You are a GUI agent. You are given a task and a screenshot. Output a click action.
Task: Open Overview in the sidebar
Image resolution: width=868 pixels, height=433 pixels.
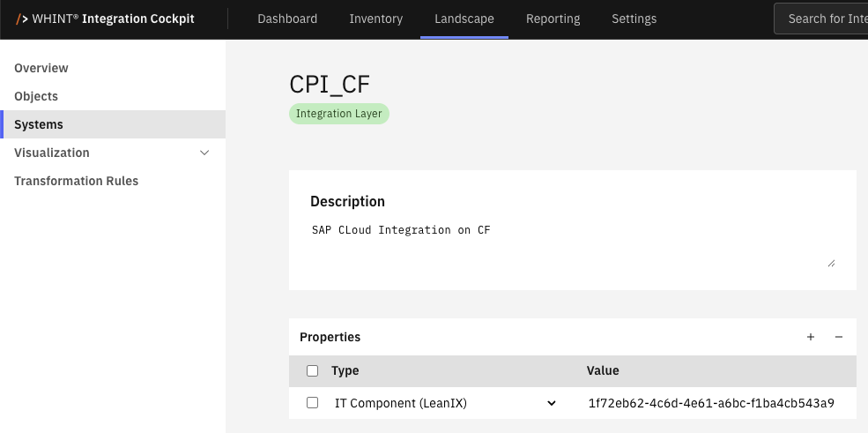point(41,68)
